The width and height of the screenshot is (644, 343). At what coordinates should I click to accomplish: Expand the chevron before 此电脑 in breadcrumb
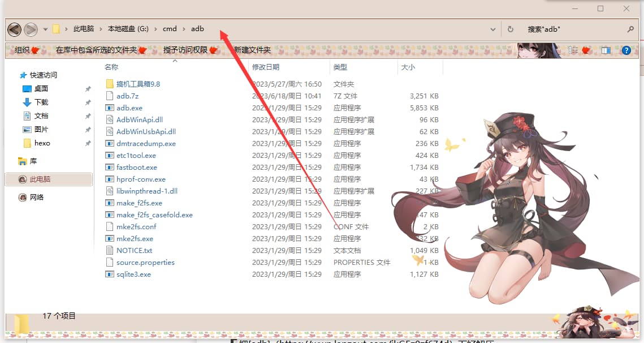pyautogui.click(x=66, y=29)
